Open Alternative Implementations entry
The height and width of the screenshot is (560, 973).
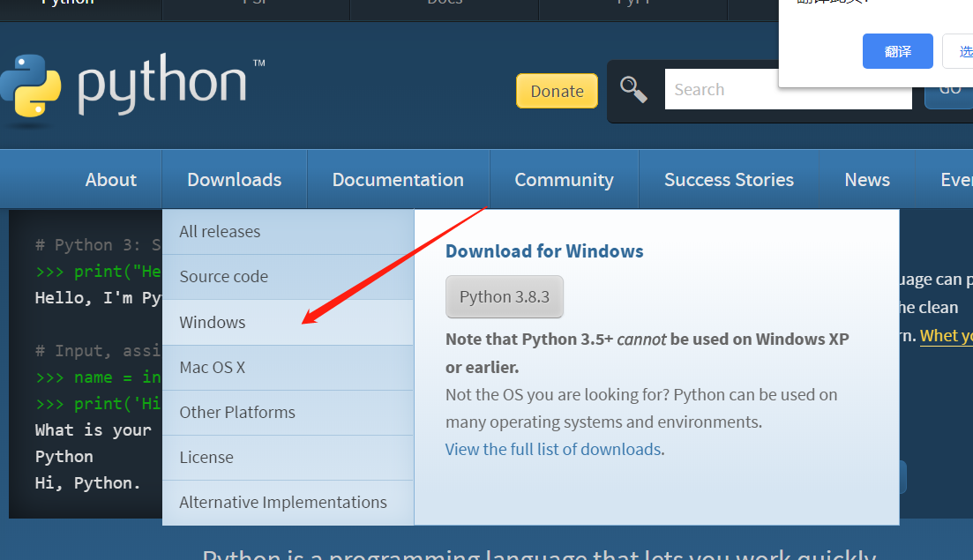(x=288, y=503)
